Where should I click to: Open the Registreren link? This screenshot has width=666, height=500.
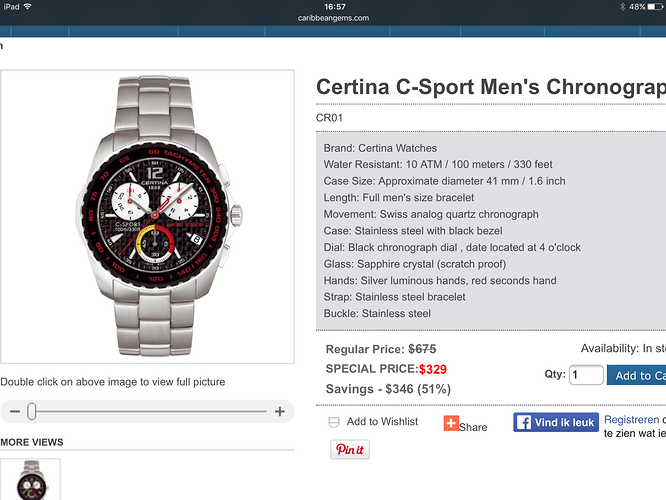(x=632, y=420)
